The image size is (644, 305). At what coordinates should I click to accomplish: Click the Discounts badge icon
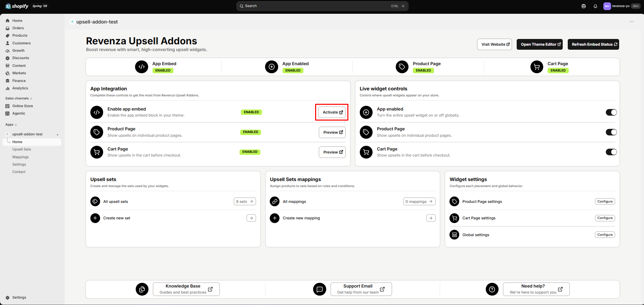point(7,58)
